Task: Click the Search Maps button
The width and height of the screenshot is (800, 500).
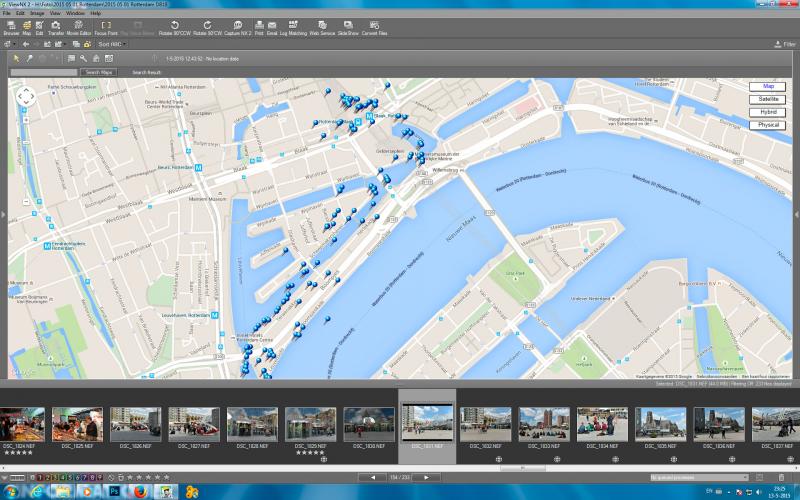Action: tap(99, 72)
